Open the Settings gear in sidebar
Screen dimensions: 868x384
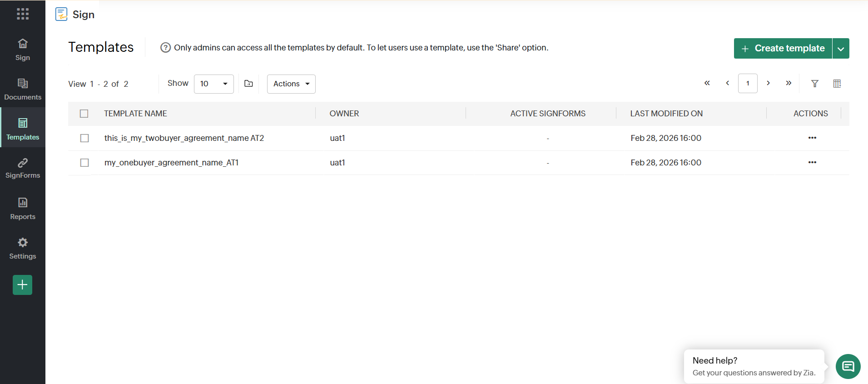click(23, 248)
